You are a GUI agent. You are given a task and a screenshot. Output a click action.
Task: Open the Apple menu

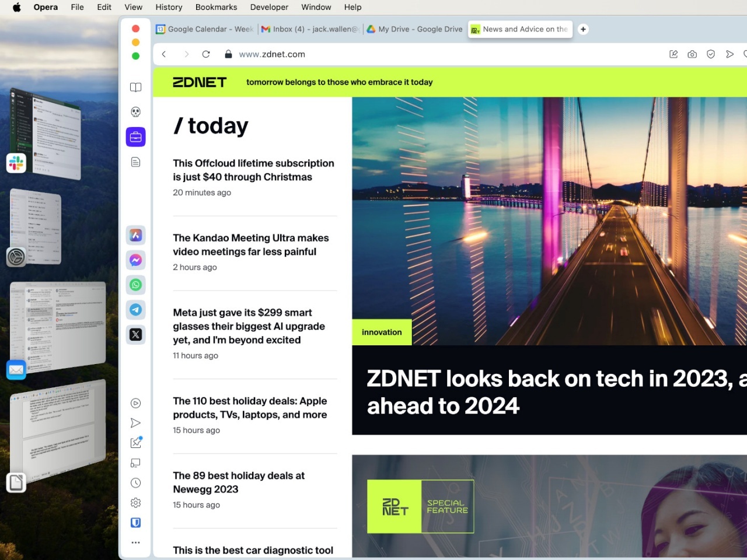[x=17, y=7]
